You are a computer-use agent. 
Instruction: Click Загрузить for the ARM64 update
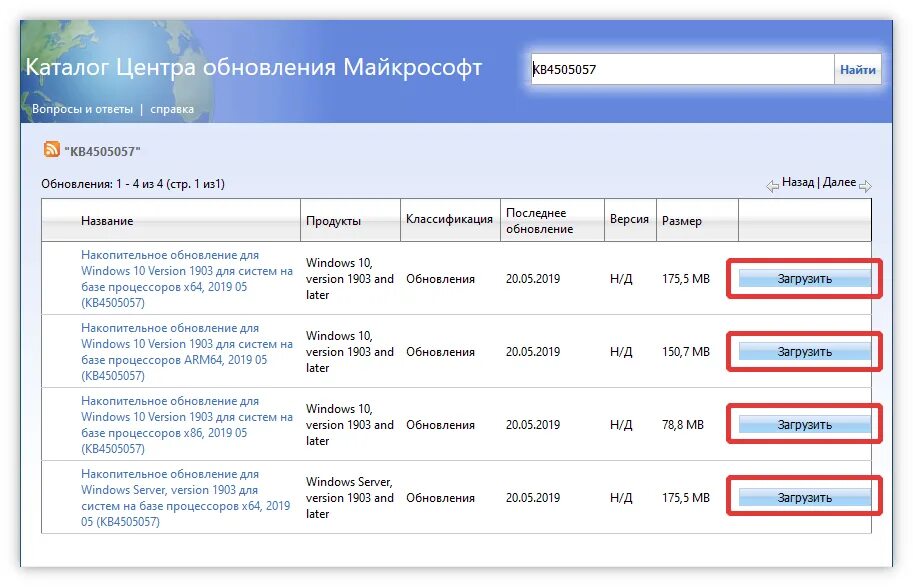[x=804, y=351]
